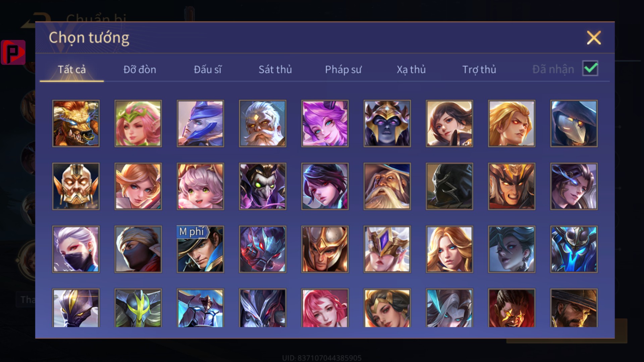
Task: Close the Chọn tướng dialog
Action: point(594,38)
